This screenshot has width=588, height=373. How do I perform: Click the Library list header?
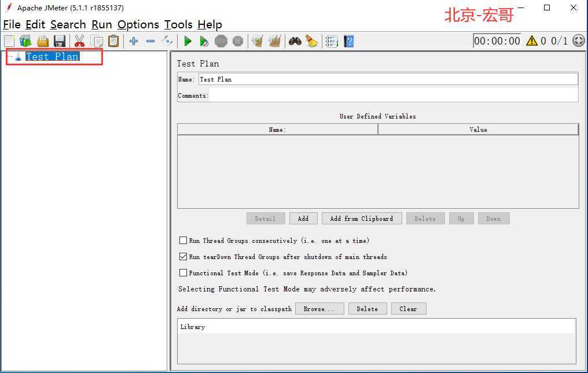pos(377,327)
